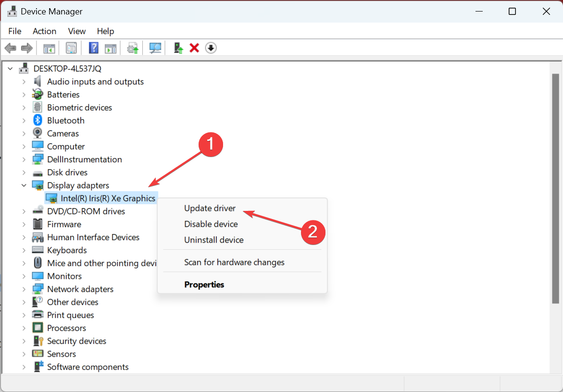Expand the Computer chevron
563x392 pixels.
point(24,147)
